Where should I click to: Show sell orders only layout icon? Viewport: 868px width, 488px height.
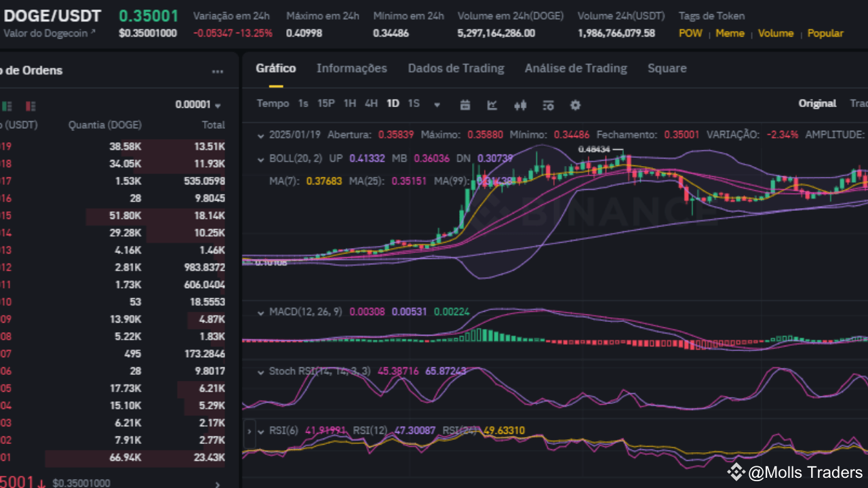pyautogui.click(x=31, y=106)
